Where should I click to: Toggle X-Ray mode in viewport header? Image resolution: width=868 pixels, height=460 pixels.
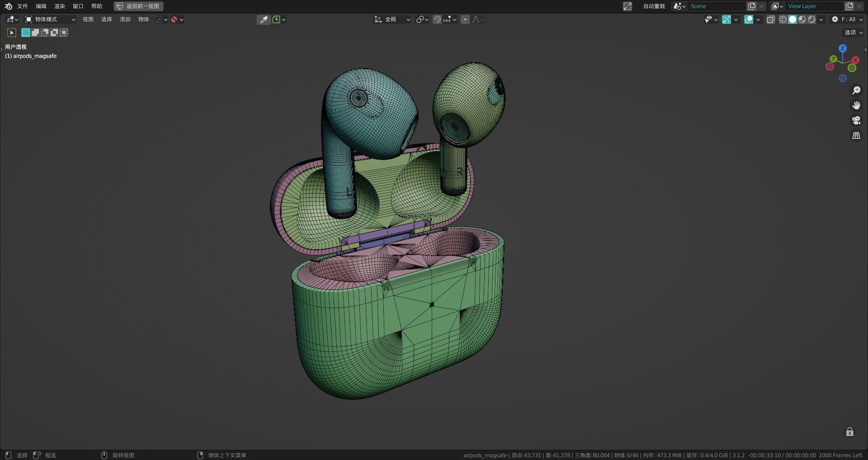point(771,19)
